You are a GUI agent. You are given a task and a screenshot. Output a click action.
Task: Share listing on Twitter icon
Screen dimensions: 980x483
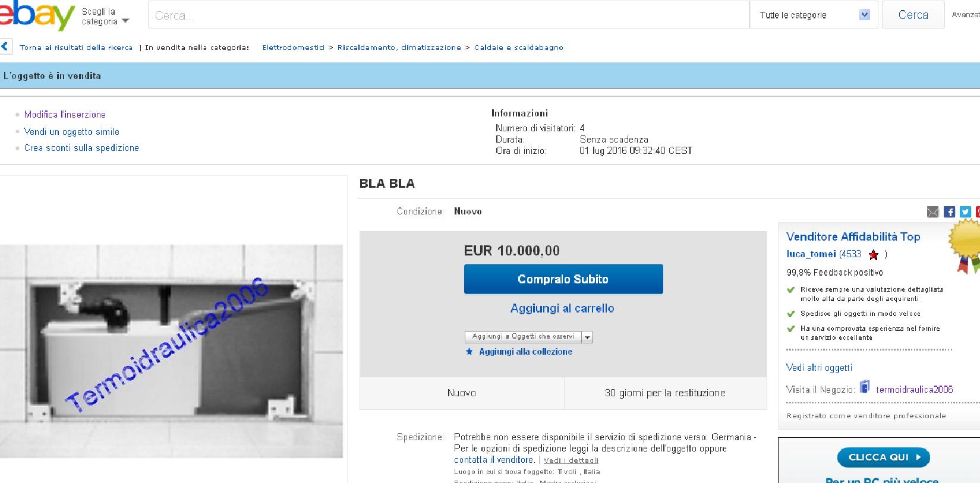965,212
